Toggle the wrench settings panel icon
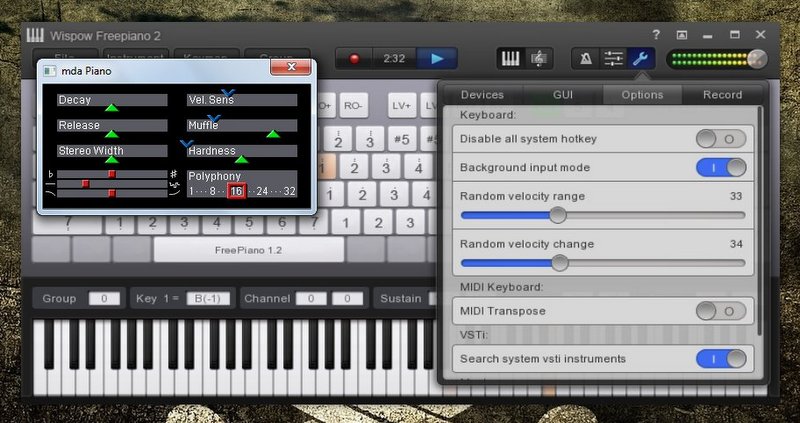Screen dimensions: 800x423 pos(641,59)
